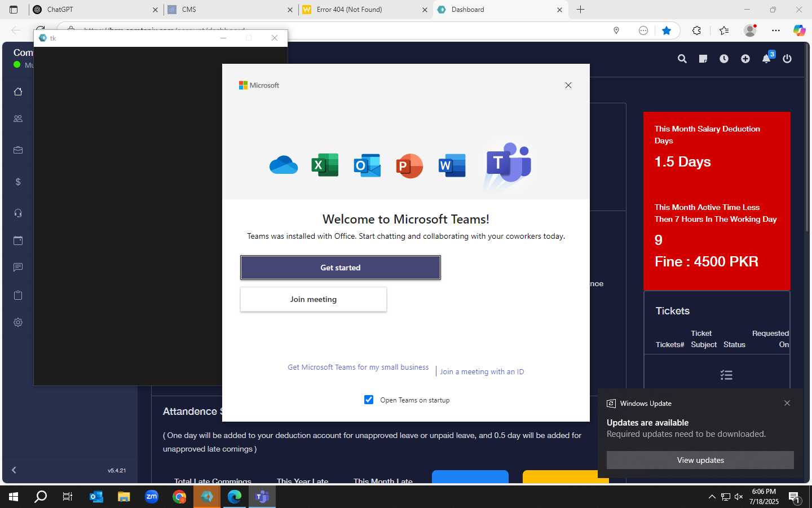The height and width of the screenshot is (508, 812).
Task: Click the PowerPoint icon in Teams dialog
Action: pos(409,166)
